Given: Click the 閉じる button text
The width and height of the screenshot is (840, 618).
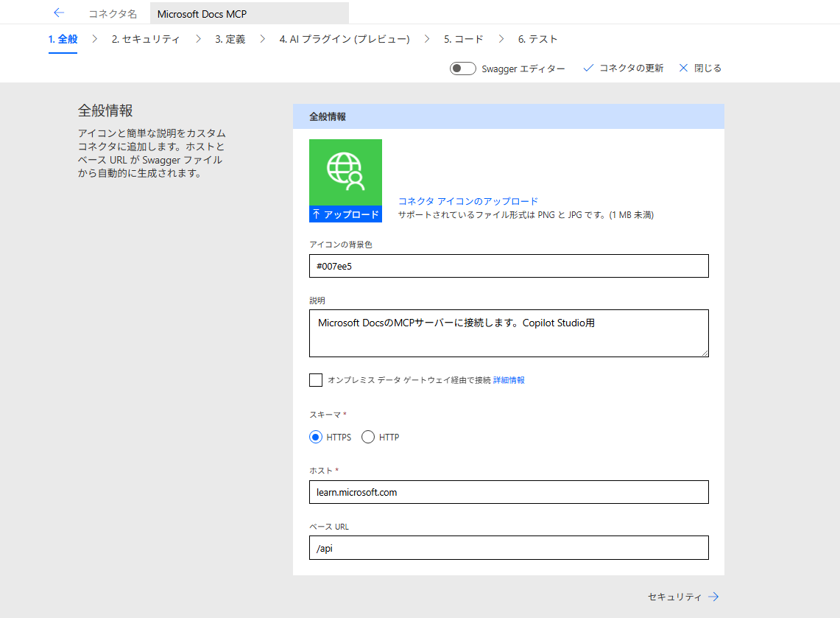Looking at the screenshot, I should (x=707, y=68).
